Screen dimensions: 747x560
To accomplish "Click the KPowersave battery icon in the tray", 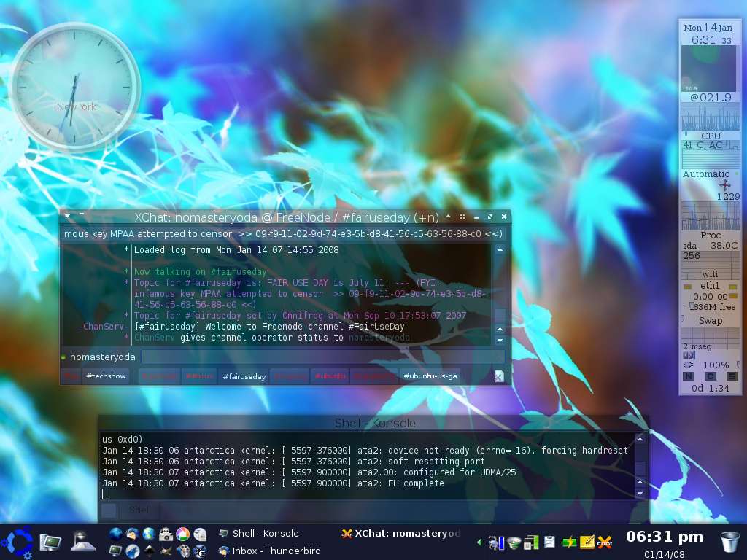I will (568, 542).
